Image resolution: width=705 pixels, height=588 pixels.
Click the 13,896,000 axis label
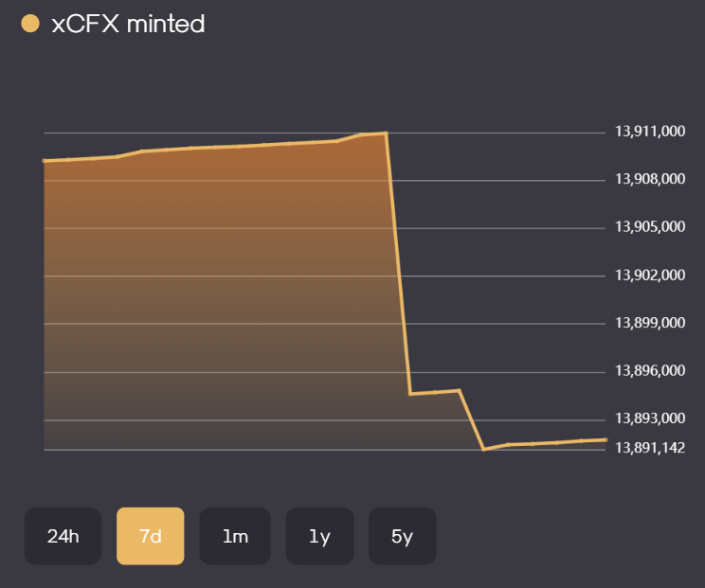pyautogui.click(x=650, y=371)
